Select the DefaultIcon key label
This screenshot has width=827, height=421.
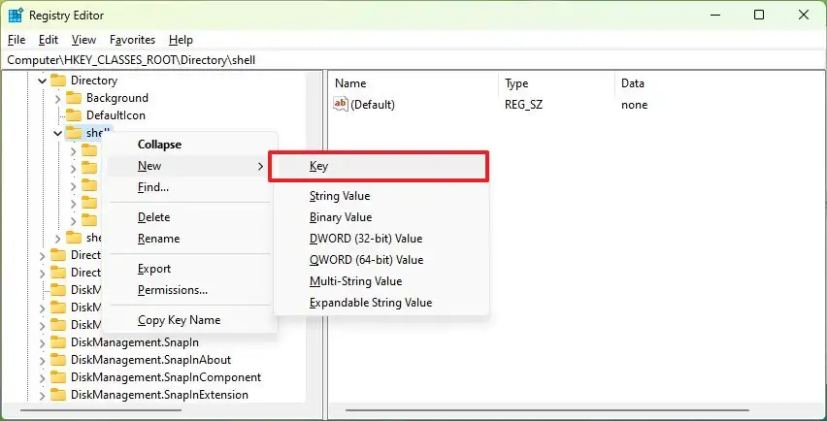[116, 115]
